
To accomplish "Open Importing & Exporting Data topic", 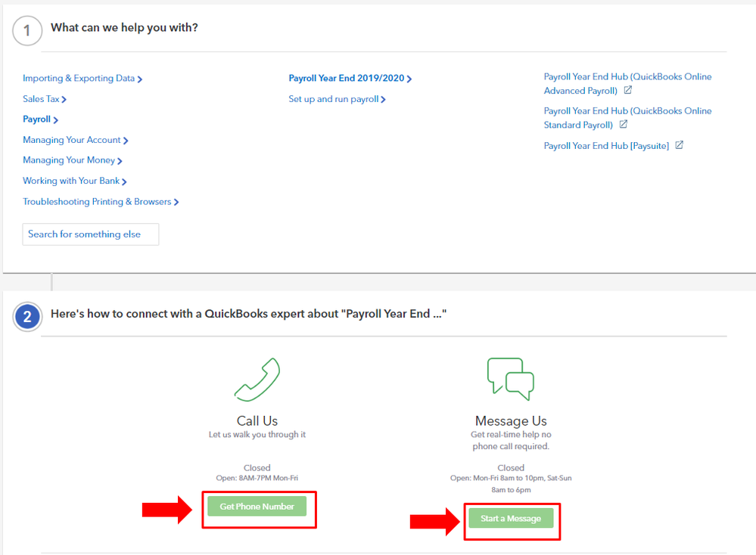I will coord(82,78).
